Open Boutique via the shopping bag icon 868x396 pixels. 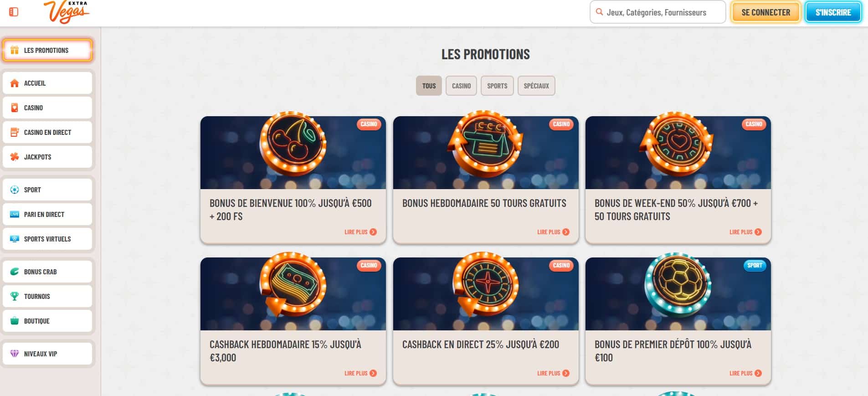click(15, 321)
